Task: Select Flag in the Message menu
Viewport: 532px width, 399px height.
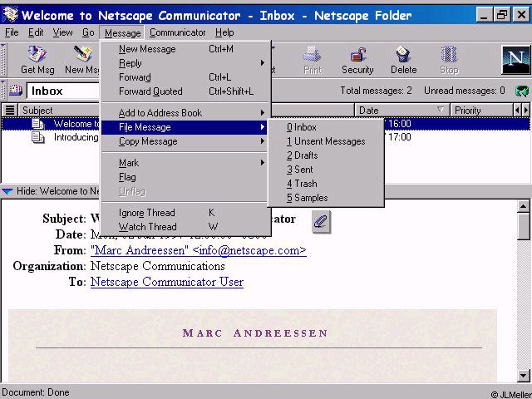Action: [185, 177]
